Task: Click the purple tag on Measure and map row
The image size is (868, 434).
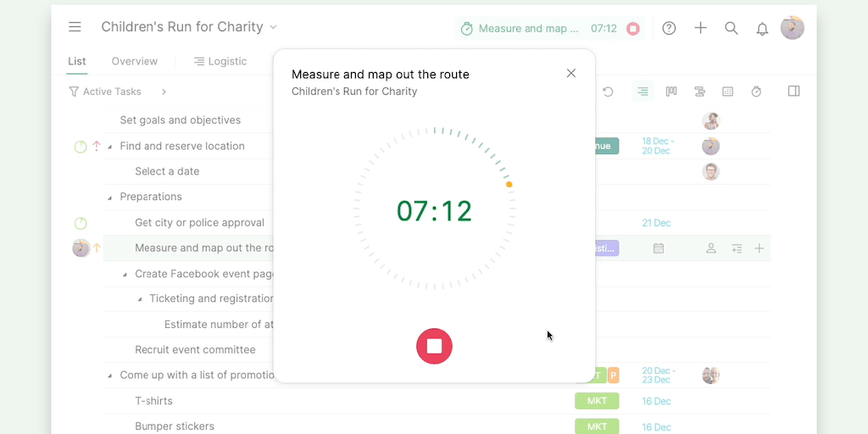Action: click(x=607, y=248)
